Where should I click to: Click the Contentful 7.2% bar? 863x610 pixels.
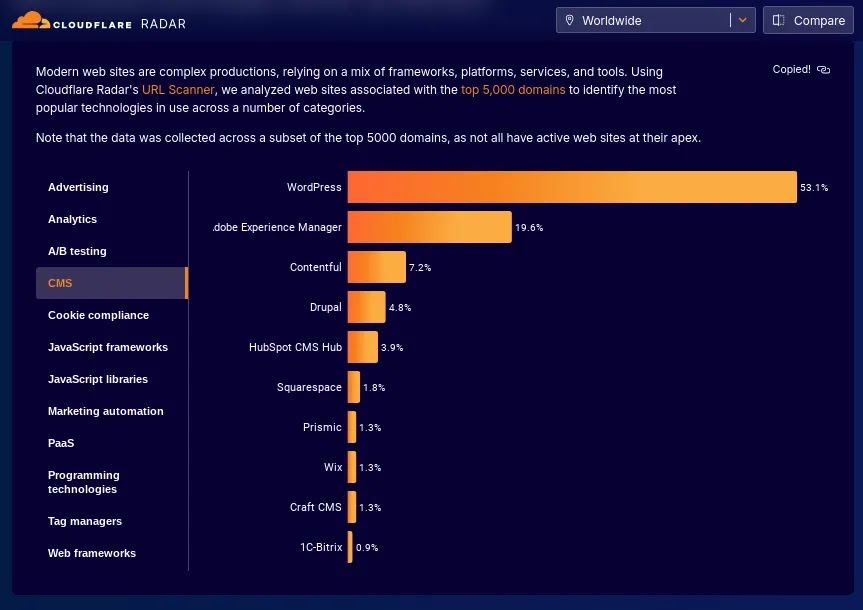pos(376,267)
